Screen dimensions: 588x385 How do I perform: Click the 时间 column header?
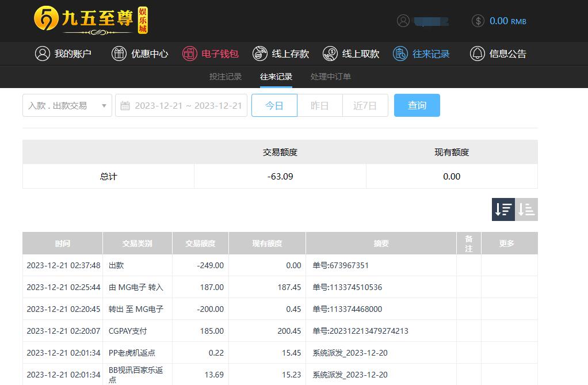[x=63, y=243]
